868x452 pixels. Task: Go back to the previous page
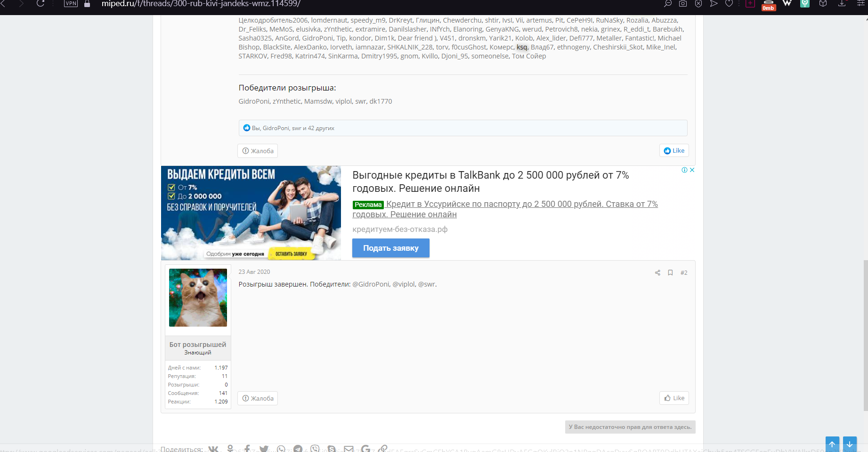(x=4, y=3)
